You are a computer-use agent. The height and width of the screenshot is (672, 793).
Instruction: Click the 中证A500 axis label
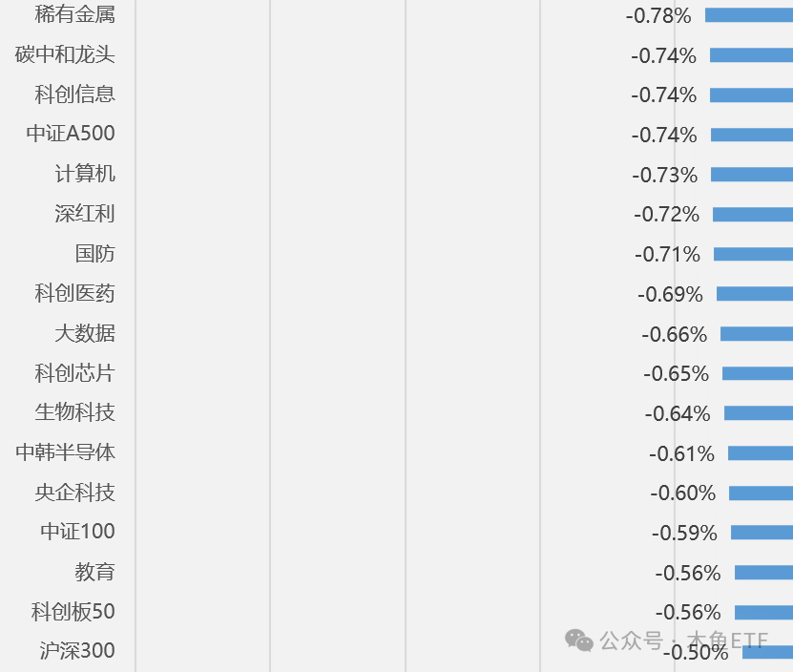pyautogui.click(x=71, y=134)
